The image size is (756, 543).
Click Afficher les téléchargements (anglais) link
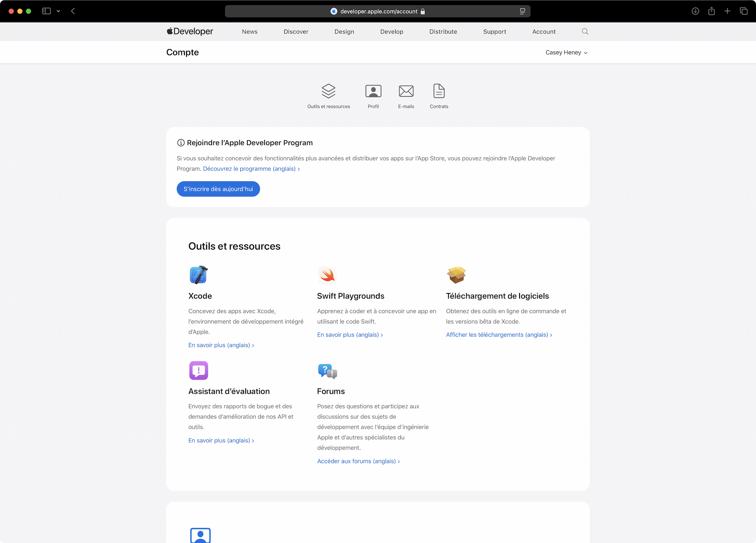pos(499,335)
